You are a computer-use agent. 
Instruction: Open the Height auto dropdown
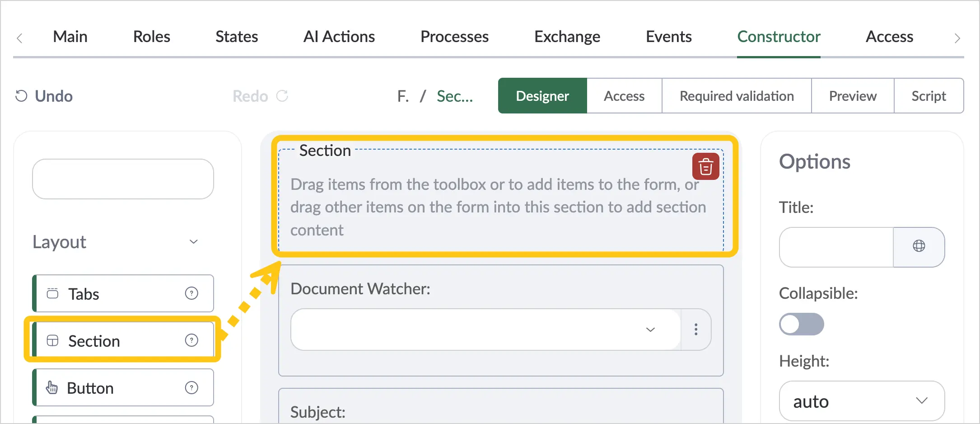862,401
